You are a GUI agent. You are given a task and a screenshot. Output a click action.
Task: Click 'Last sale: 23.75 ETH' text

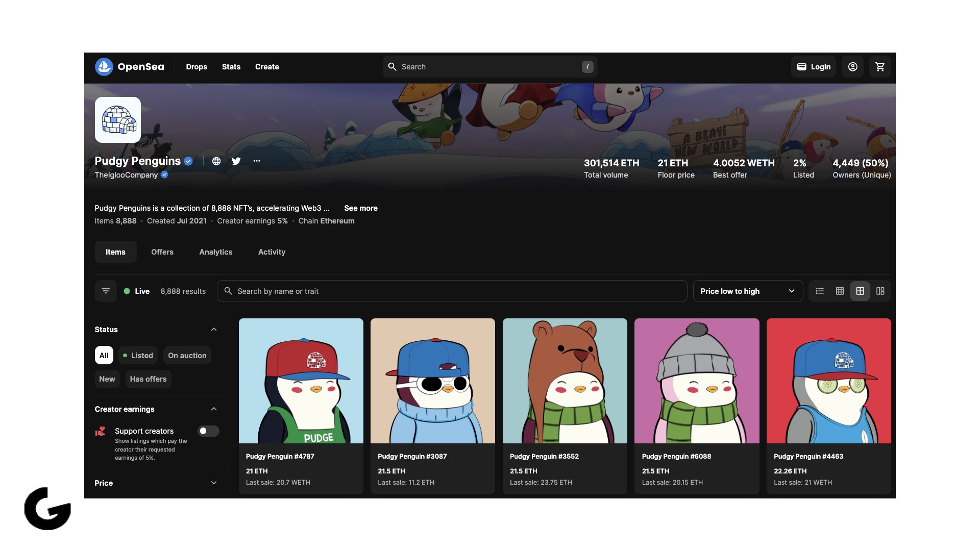pyautogui.click(x=541, y=483)
